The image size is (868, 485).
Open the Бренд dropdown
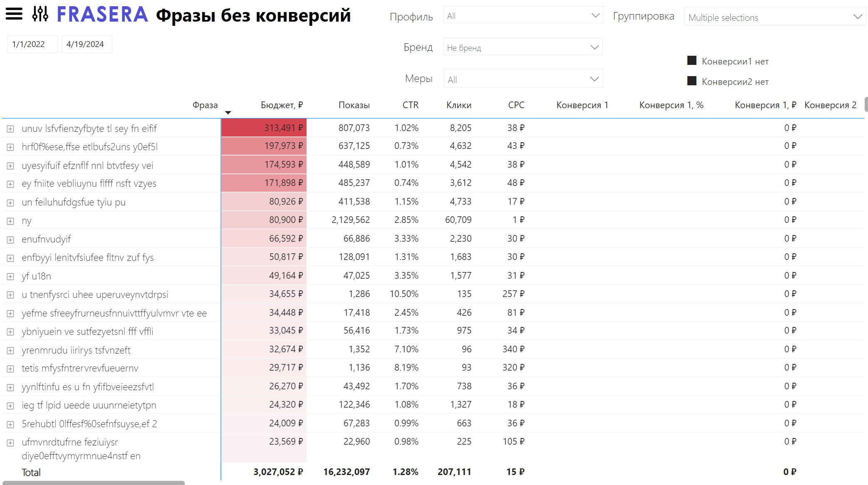coord(523,47)
